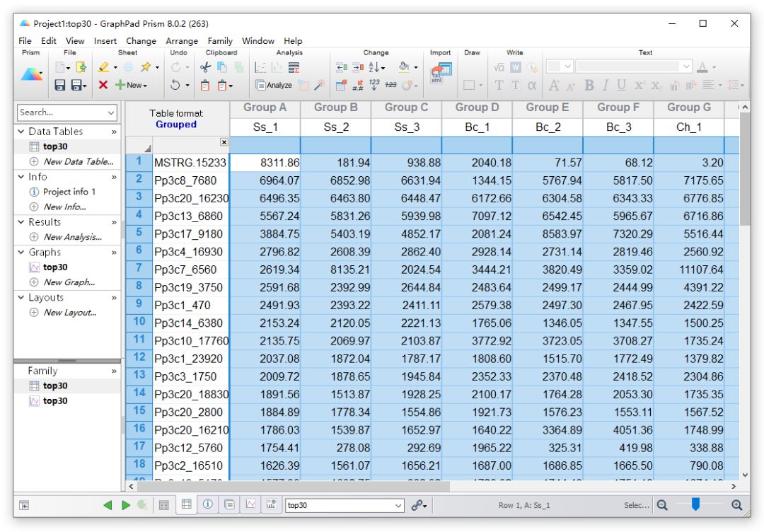
Task: Collapse the Data Tables section
Action: click(x=21, y=132)
